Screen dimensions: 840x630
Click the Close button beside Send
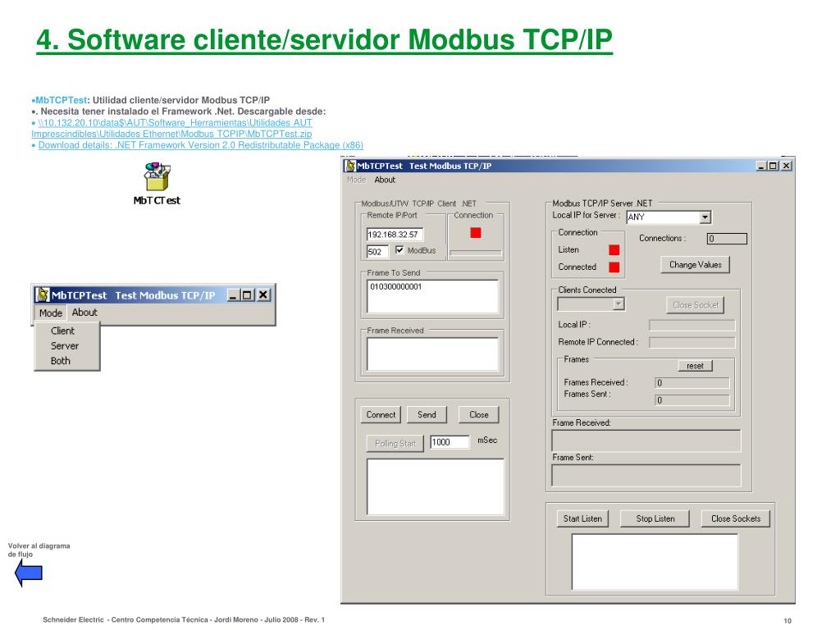point(479,414)
